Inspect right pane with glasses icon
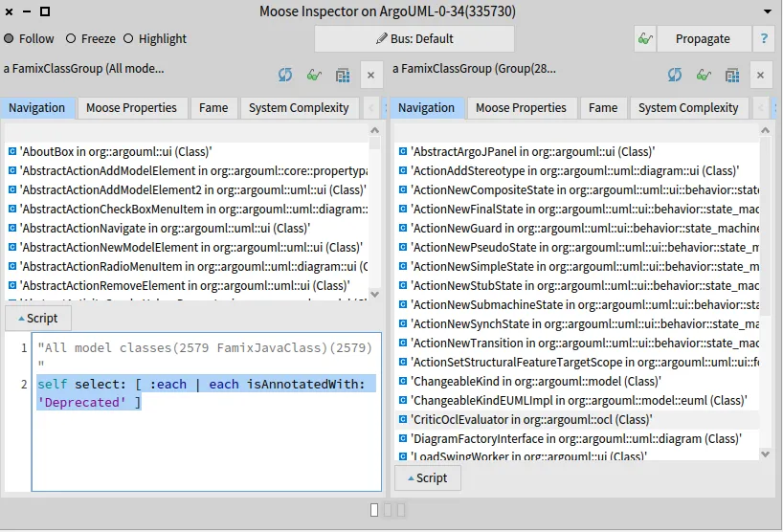 704,76
